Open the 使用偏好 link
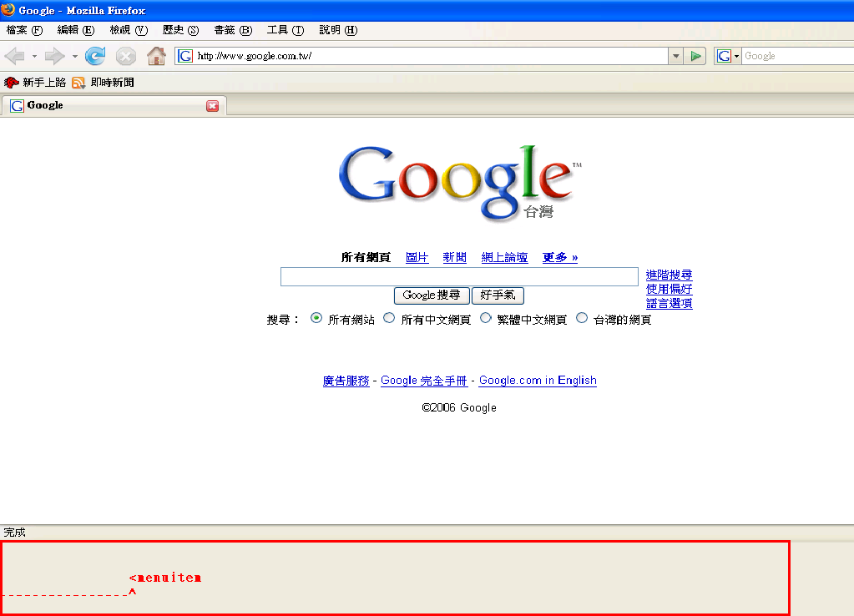Viewport: 854px width, 616px height. [x=670, y=289]
